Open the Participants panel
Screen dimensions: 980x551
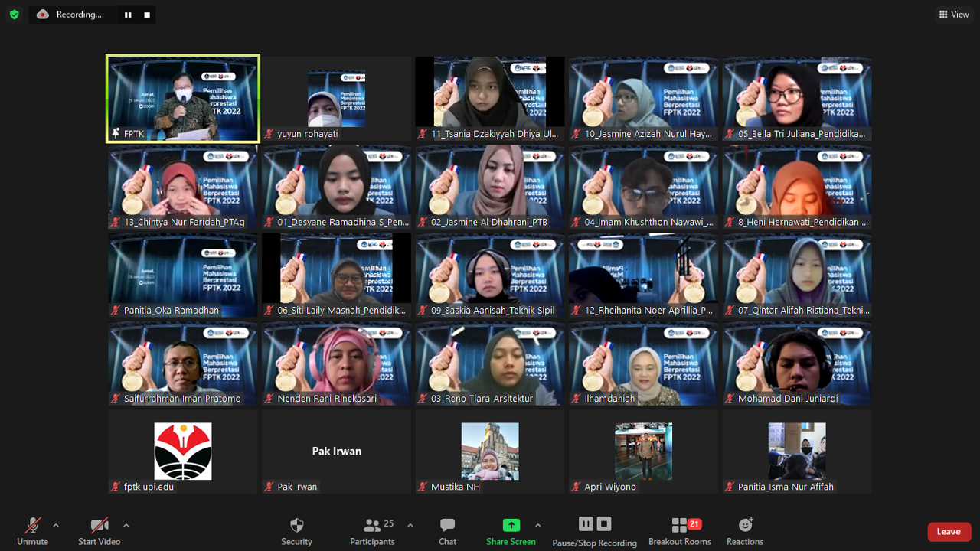[x=373, y=531]
